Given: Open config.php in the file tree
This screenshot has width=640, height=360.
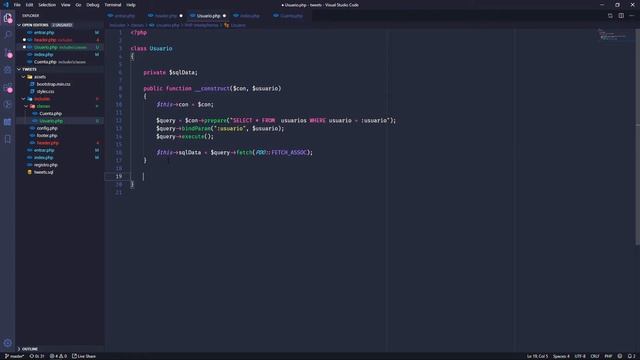Looking at the screenshot, I should pyautogui.click(x=47, y=128).
